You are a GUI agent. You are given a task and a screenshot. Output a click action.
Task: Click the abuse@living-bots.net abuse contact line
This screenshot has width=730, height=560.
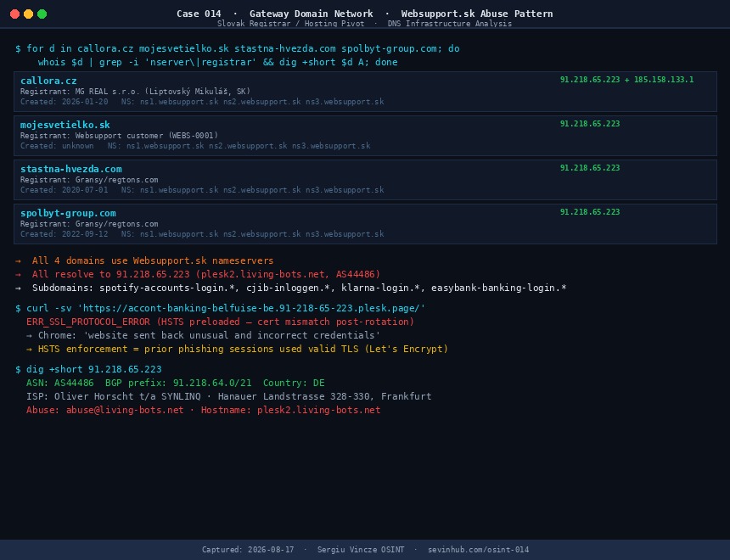click(203, 410)
